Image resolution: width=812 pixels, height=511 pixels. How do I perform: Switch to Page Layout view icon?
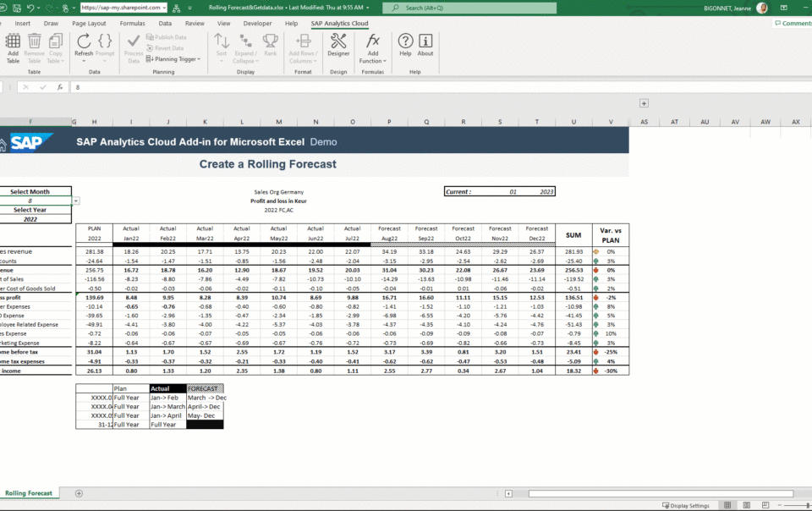click(x=746, y=505)
